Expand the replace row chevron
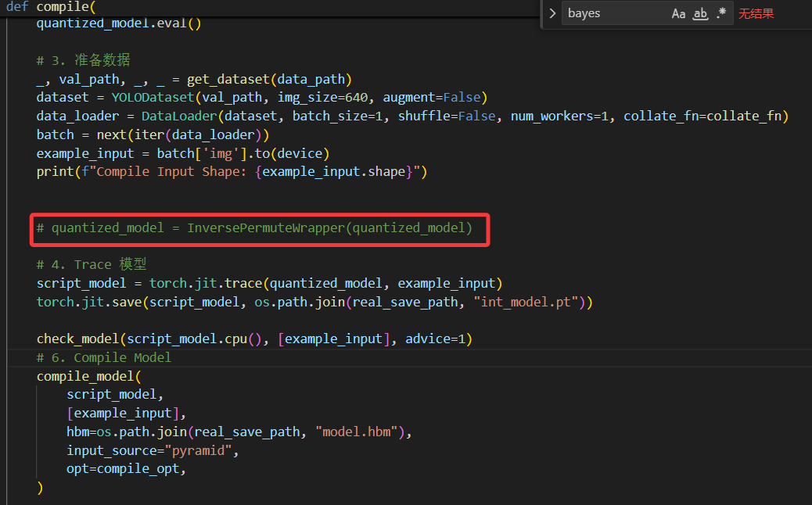The width and height of the screenshot is (812, 505). point(552,13)
